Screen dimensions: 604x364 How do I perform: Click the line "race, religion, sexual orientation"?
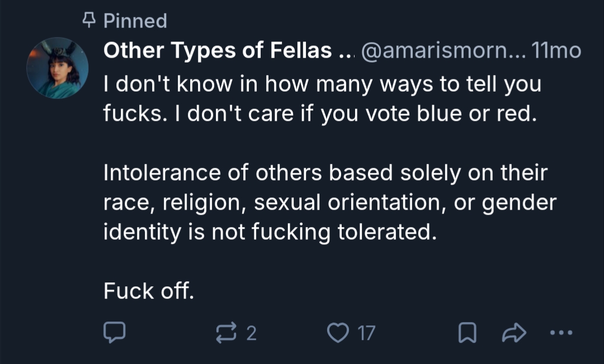coord(330,202)
